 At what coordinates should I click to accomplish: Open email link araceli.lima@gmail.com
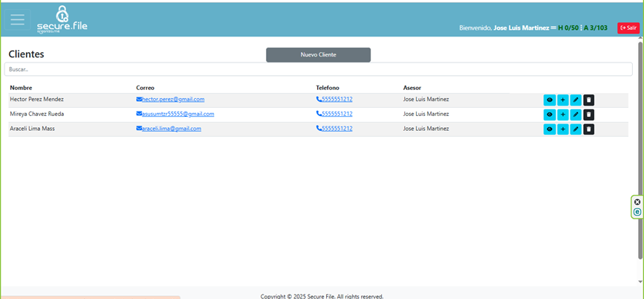[172, 129]
